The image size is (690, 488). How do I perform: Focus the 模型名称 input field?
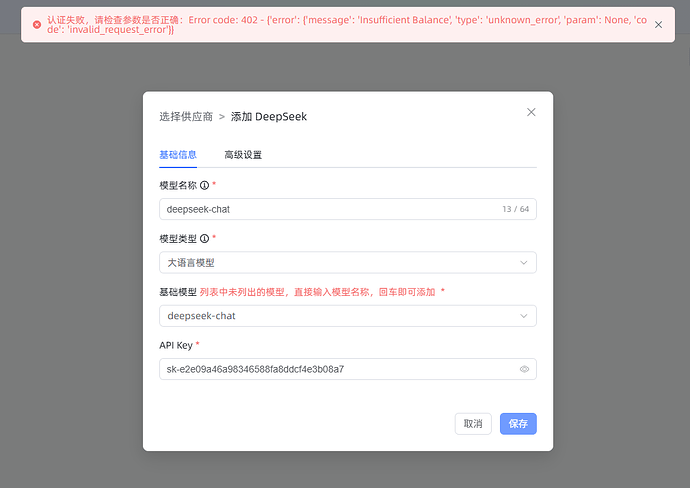[348, 209]
